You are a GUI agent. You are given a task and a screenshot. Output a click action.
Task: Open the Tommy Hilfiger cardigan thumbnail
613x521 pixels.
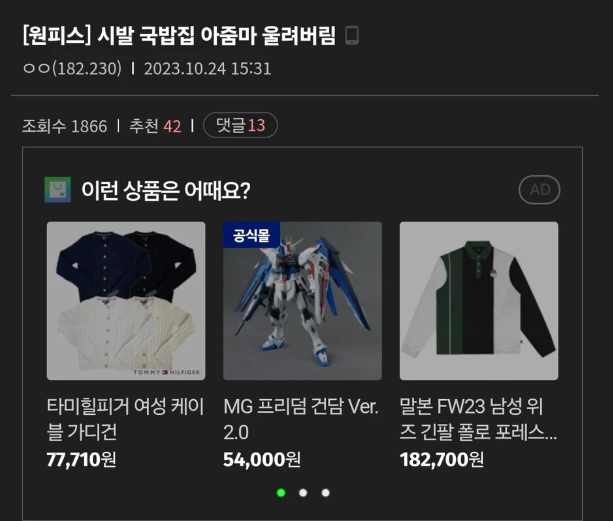pos(126,301)
